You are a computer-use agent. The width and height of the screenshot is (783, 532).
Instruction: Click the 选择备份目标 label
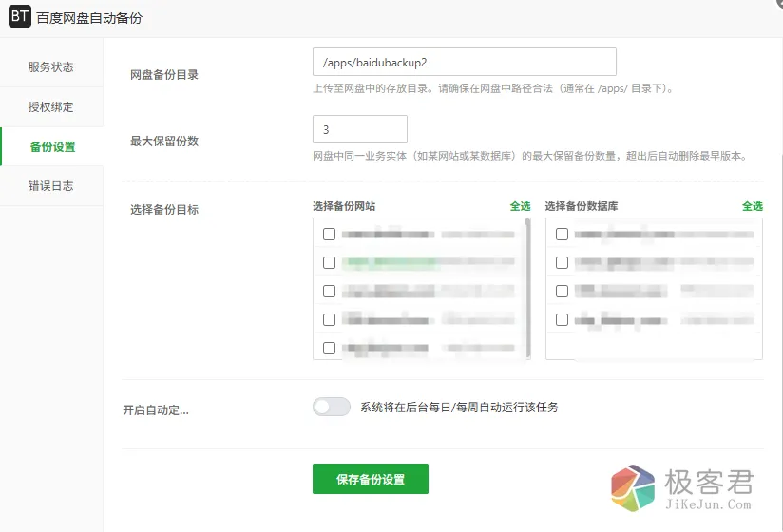[x=164, y=210]
